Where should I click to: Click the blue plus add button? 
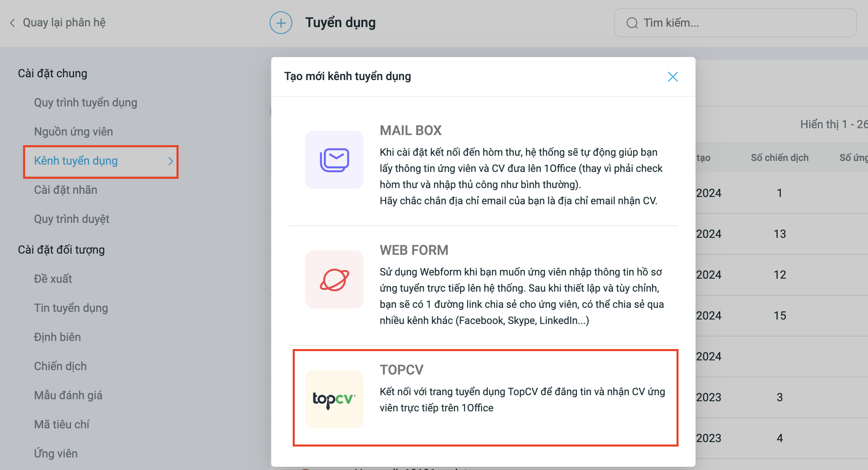click(x=281, y=23)
